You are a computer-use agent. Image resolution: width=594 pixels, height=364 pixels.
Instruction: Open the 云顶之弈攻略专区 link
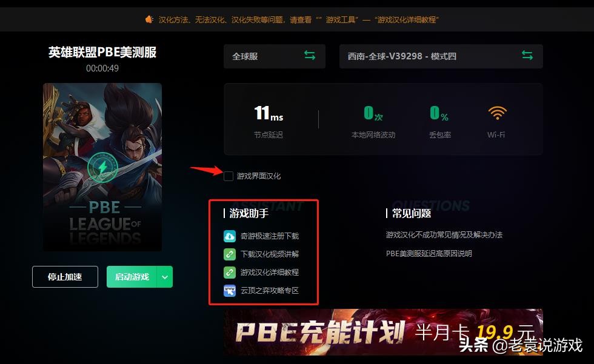pyautogui.click(x=270, y=291)
